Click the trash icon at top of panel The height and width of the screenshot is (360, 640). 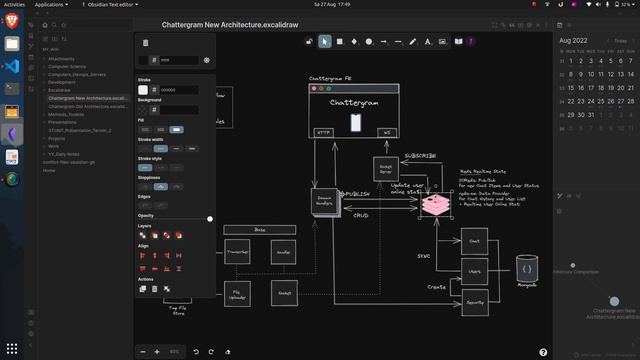[146, 43]
